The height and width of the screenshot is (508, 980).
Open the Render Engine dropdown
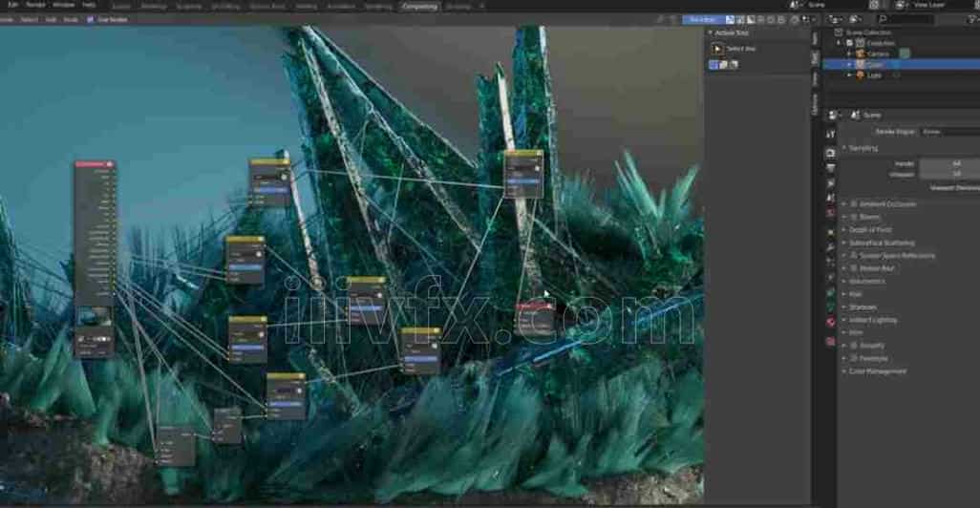tap(950, 132)
